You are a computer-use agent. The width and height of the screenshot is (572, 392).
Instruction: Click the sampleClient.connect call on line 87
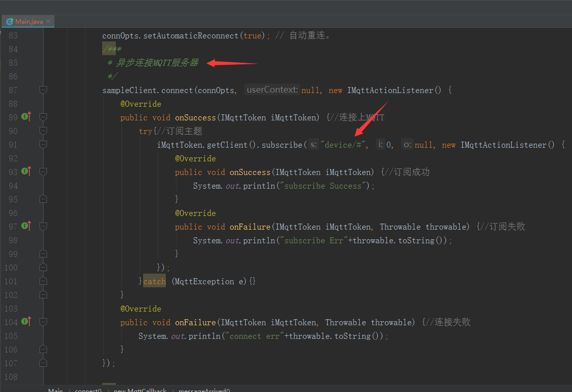pos(147,90)
